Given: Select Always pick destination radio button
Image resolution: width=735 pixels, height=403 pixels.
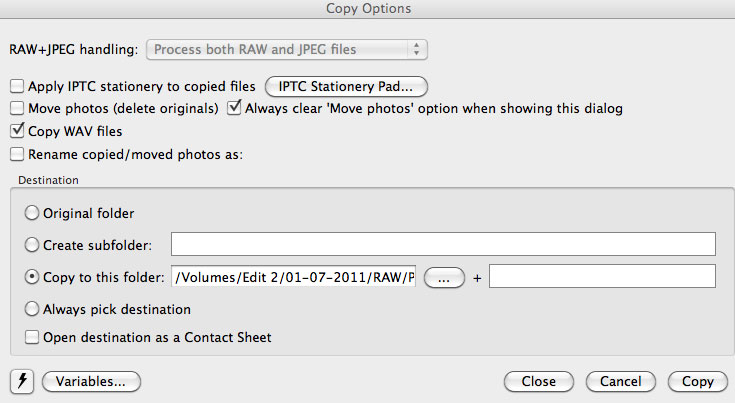Looking at the screenshot, I should coord(31,309).
